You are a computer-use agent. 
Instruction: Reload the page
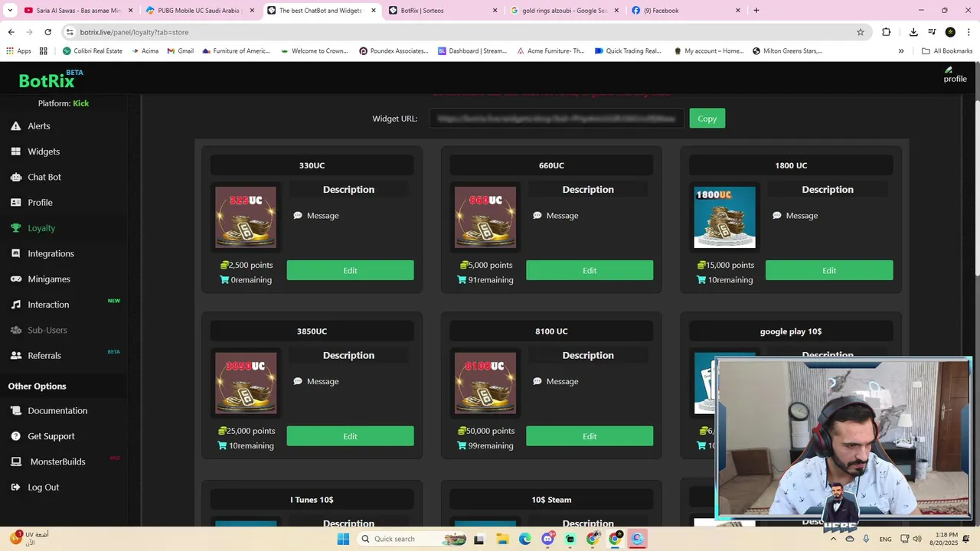point(47,32)
